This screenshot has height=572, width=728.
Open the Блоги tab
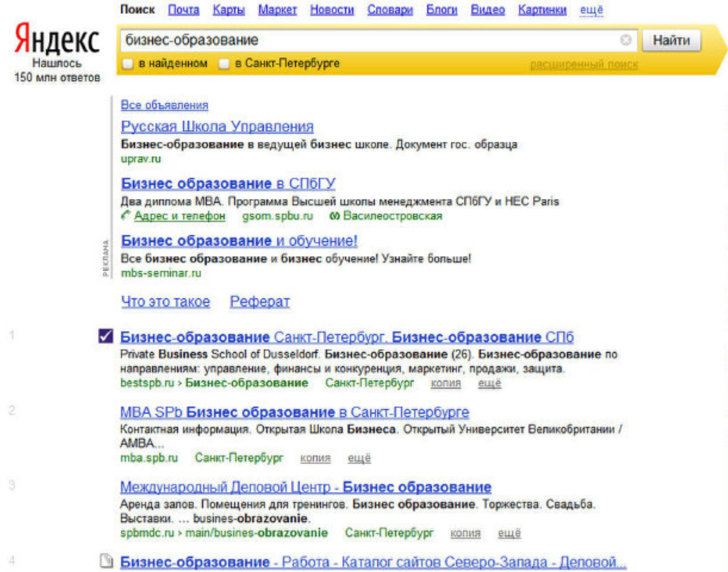tap(442, 10)
